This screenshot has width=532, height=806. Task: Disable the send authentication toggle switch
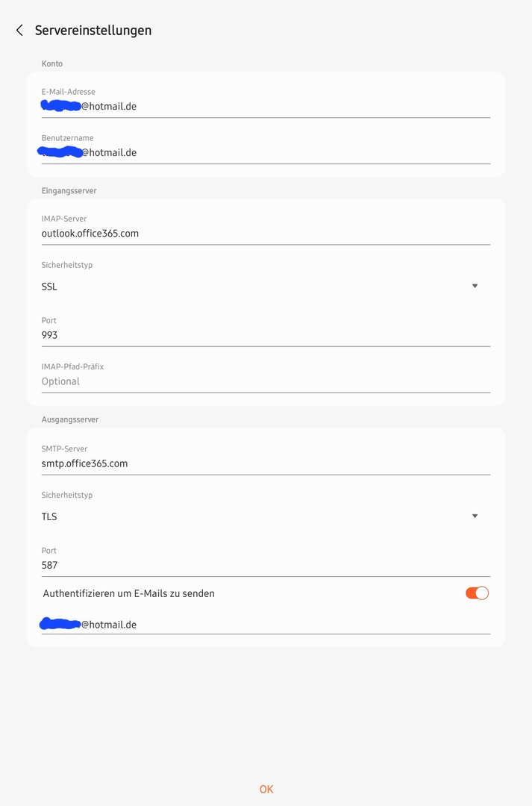(x=477, y=593)
